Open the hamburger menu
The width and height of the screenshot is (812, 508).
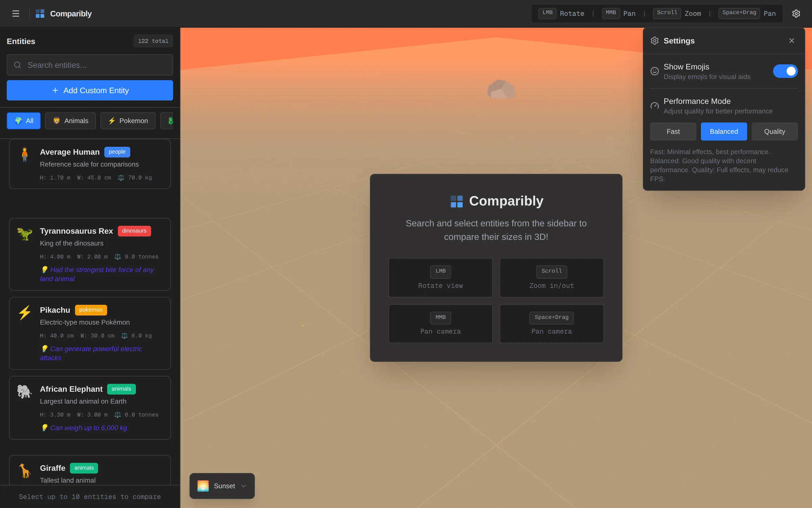16,14
